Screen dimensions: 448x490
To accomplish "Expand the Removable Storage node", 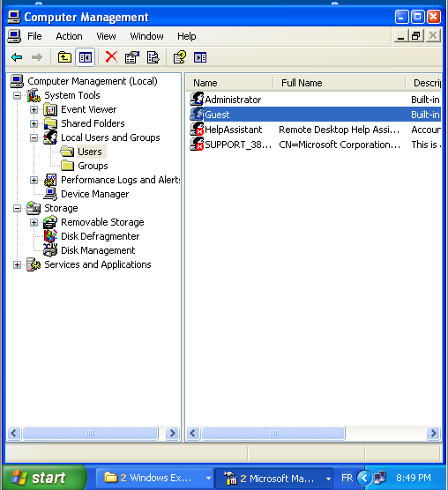I will pos(34,222).
